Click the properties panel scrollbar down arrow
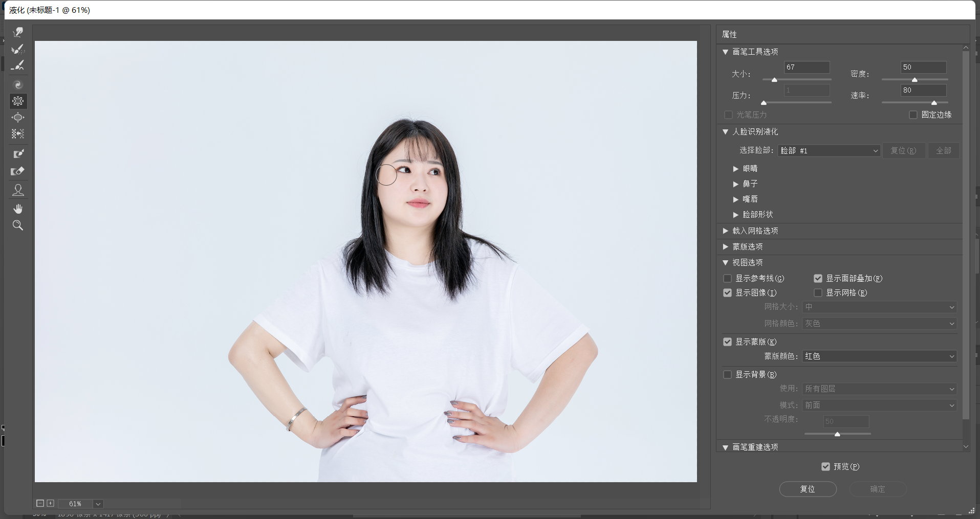This screenshot has width=980, height=519. point(966,446)
